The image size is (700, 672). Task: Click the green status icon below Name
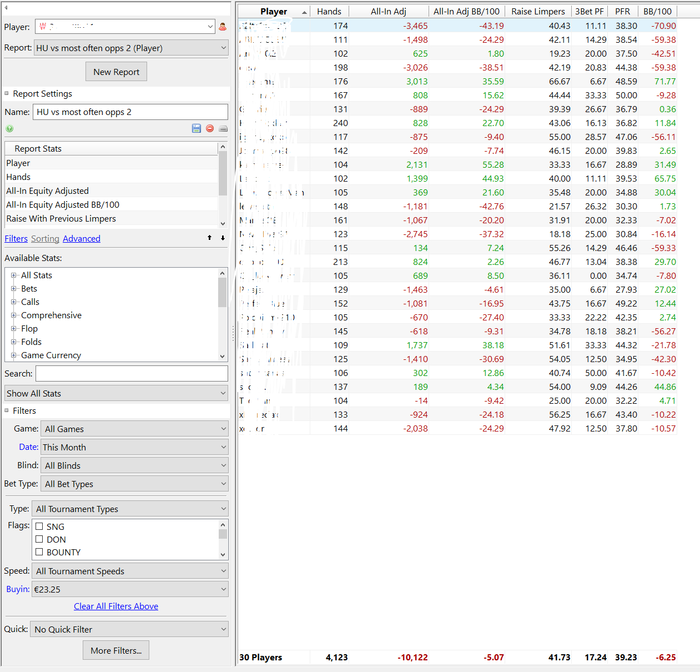coord(9,129)
